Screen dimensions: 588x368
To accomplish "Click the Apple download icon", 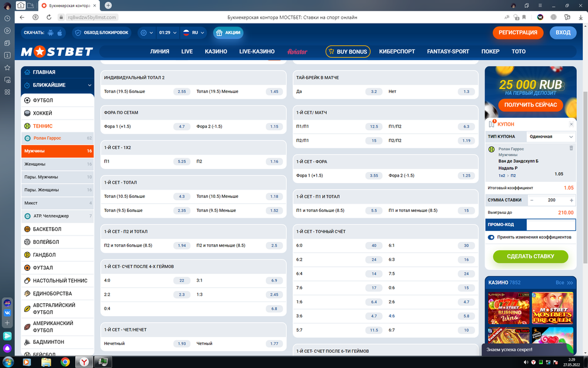I will (x=59, y=32).
